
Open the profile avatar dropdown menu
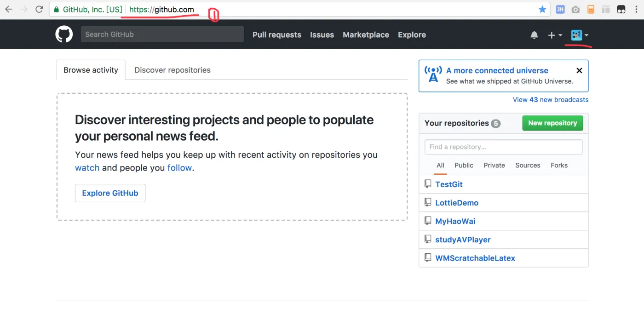pos(580,35)
